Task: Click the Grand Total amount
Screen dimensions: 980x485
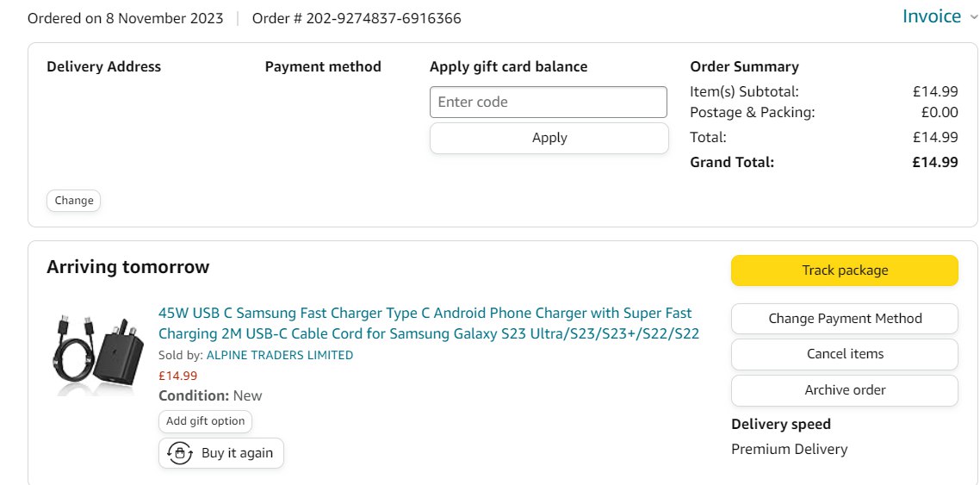Action: tap(935, 162)
